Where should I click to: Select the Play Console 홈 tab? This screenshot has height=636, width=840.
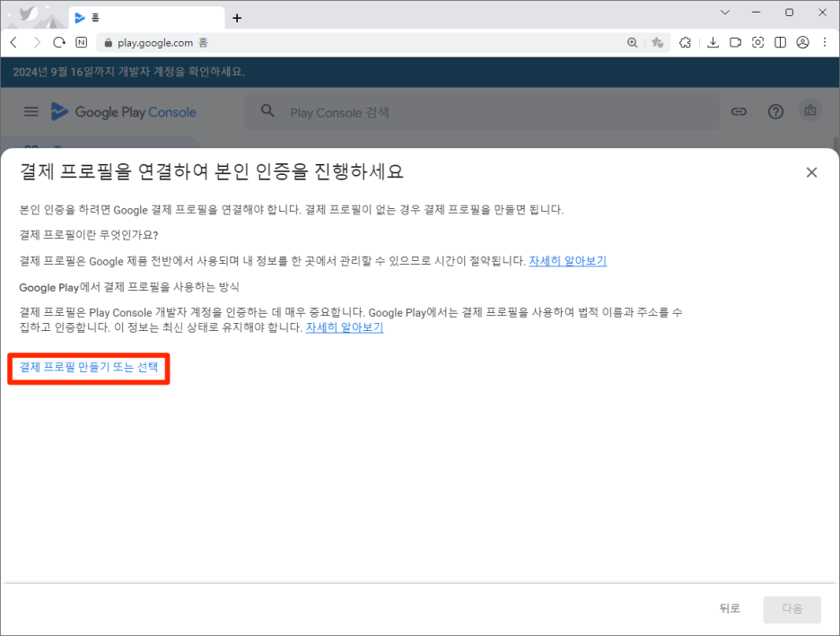(x=146, y=18)
